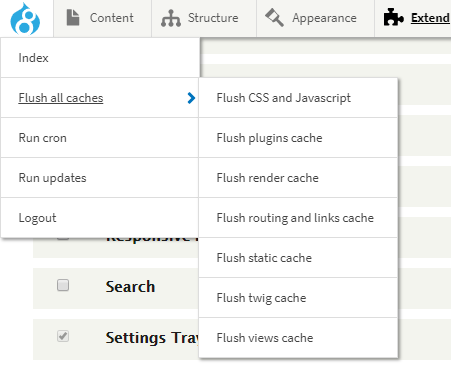Click Run cron menu entry

click(100, 138)
